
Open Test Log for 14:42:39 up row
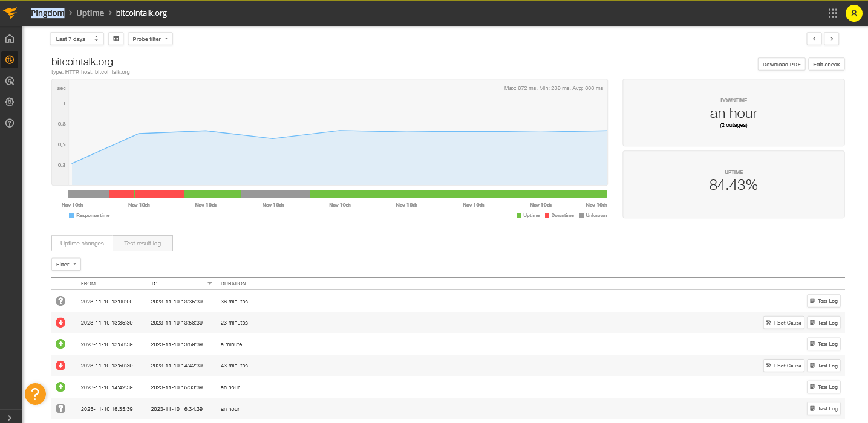pyautogui.click(x=824, y=387)
